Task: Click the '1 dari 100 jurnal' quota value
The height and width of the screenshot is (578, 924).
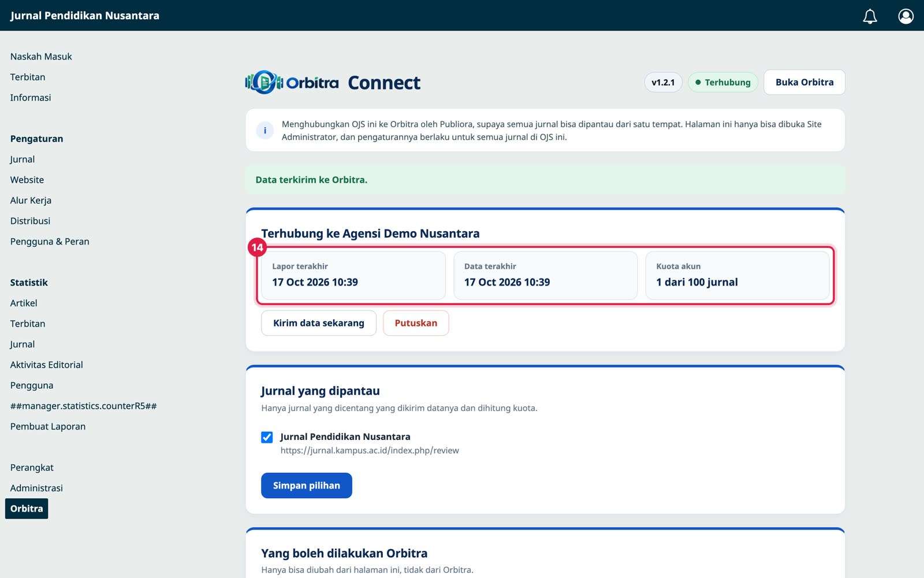Action: pyautogui.click(x=697, y=282)
